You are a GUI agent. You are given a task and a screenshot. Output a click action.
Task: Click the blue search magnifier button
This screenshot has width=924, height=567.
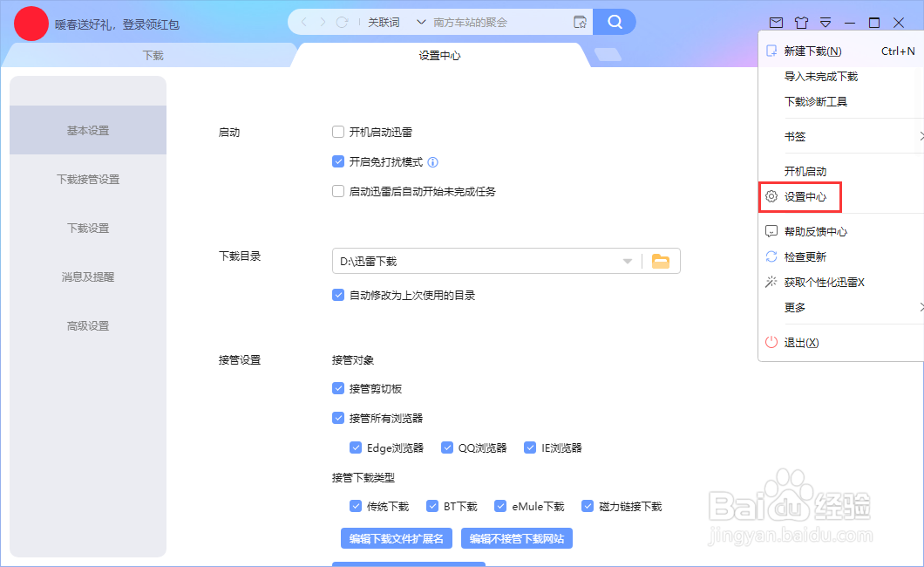pos(615,22)
